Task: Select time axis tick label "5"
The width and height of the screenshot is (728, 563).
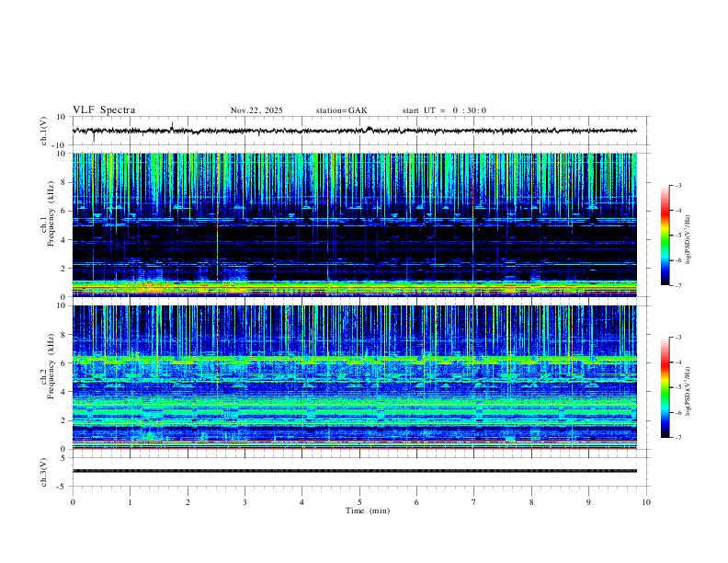Action: (359, 502)
